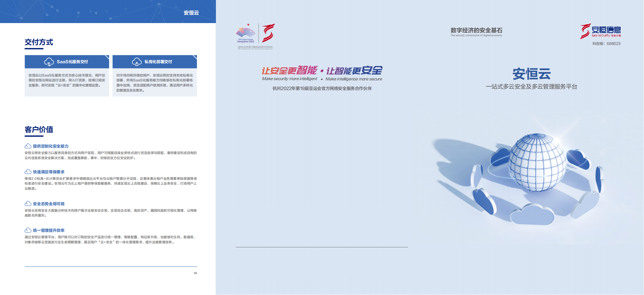
Task: Click the SaaS service description paragraph
Action: pyautogui.click(x=67, y=80)
